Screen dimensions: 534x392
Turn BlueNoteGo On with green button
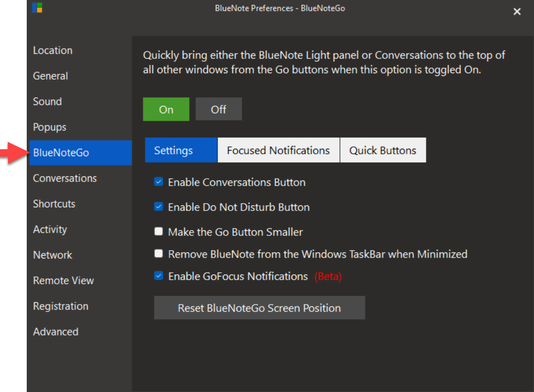[x=166, y=109]
